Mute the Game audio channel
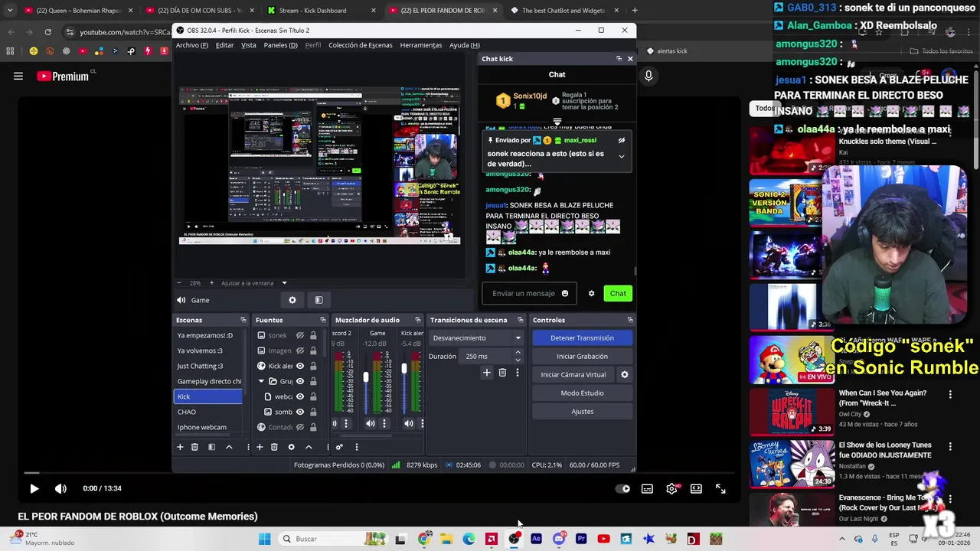This screenshot has height=551, width=980. (371, 423)
